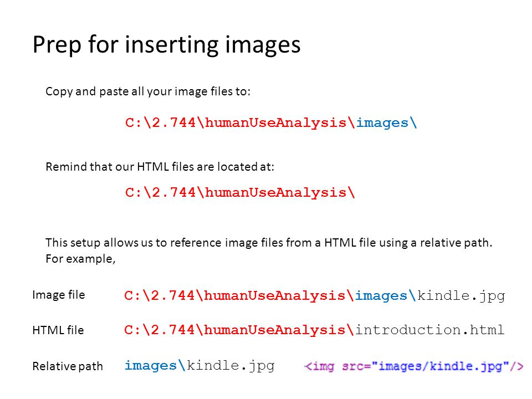Click the red 'C:\2.744' prefix in the Image file row
532x399 pixels.
[x=160, y=296]
